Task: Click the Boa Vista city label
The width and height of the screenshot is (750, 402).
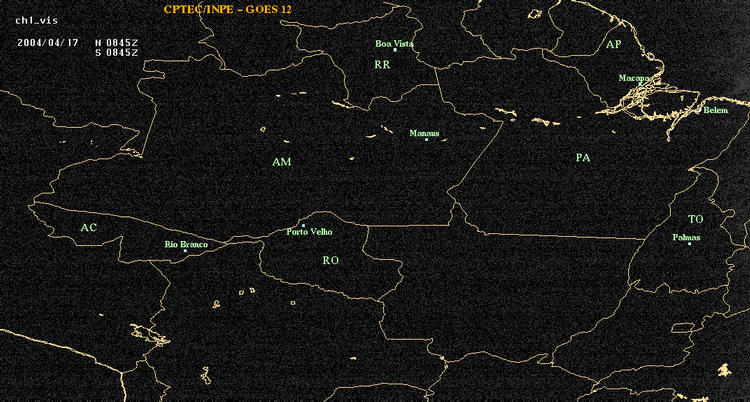Action: (x=394, y=44)
